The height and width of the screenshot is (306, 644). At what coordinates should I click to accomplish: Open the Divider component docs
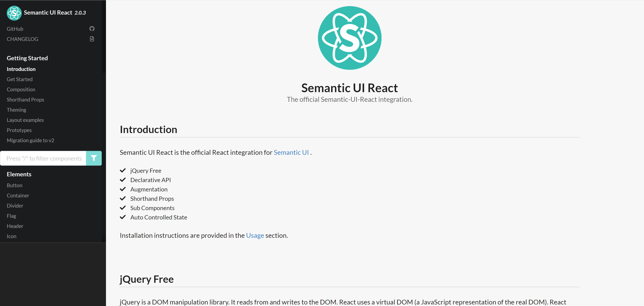point(15,206)
